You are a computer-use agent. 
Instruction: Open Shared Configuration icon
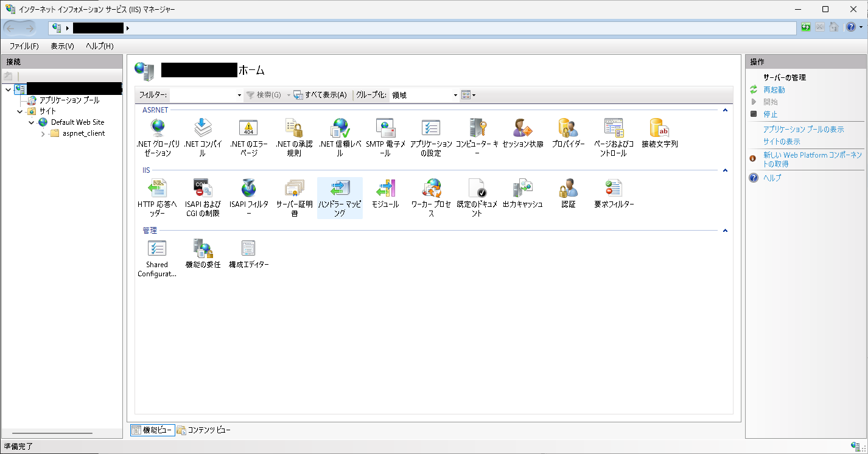point(158,258)
